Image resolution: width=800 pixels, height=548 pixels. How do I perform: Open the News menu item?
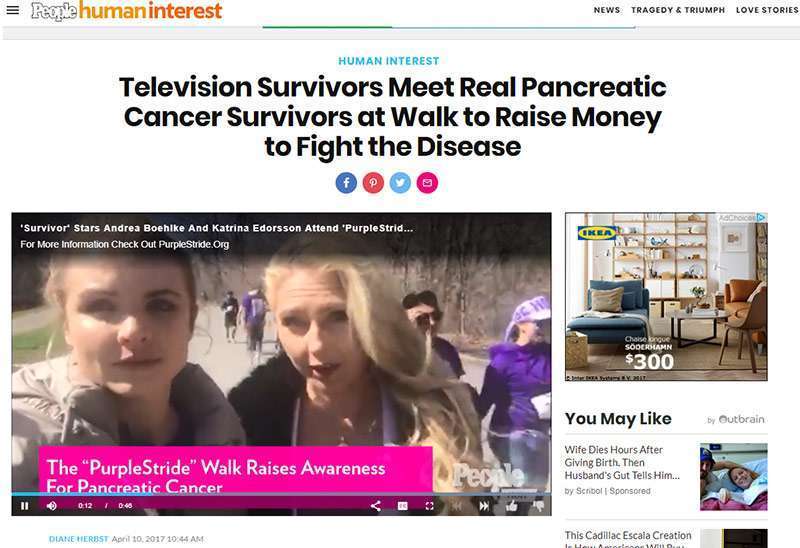[607, 10]
